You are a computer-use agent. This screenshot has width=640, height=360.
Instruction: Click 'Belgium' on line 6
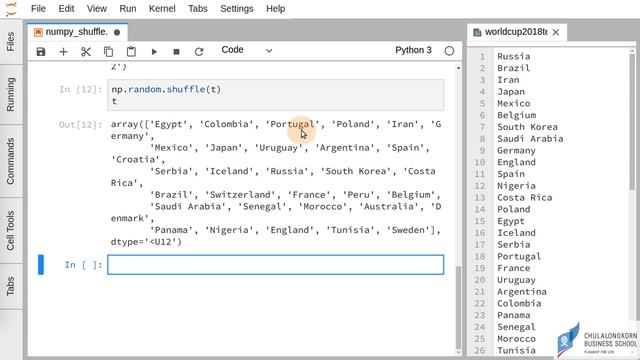pos(516,116)
